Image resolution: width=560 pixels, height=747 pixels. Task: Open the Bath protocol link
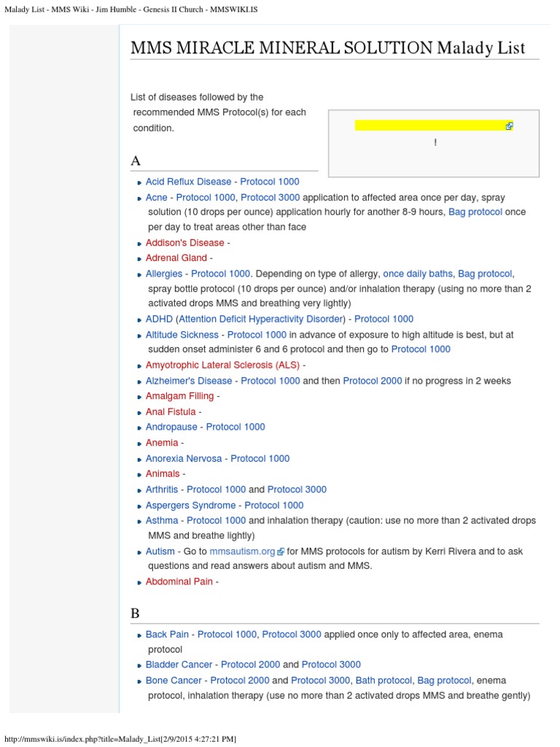384,681
